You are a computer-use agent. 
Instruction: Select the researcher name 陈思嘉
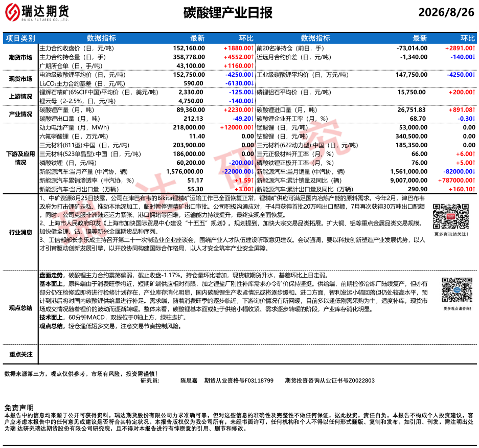[189, 381]
